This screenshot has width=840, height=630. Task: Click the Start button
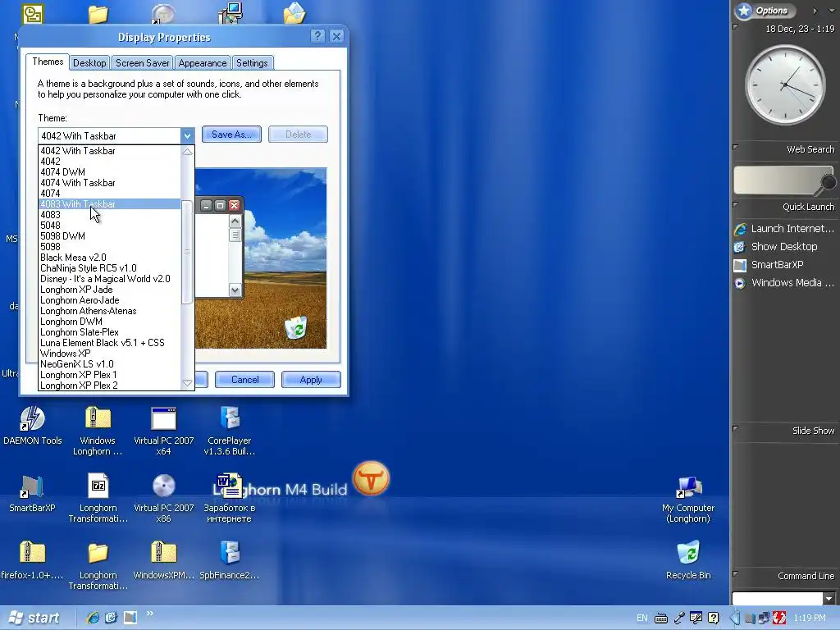(x=34, y=618)
